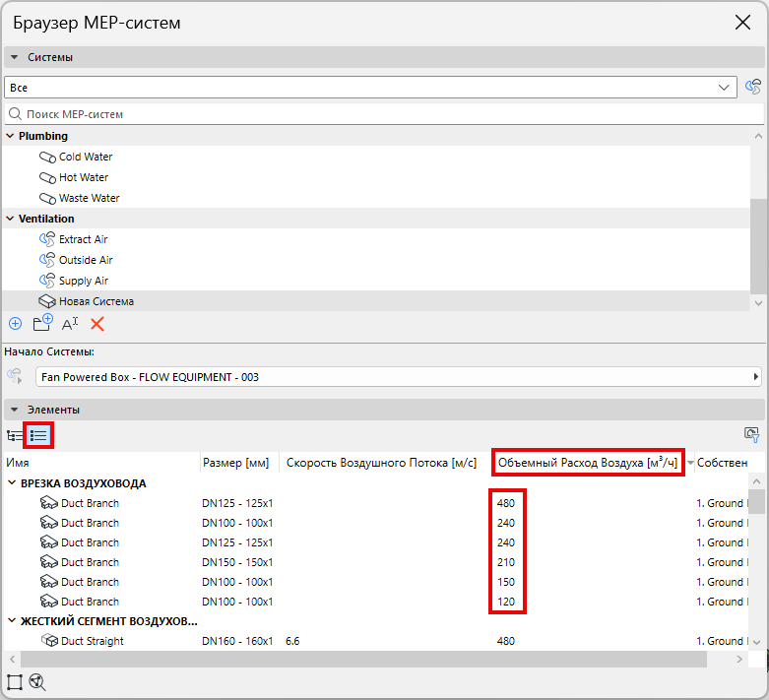Image resolution: width=769 pixels, height=700 pixels.
Task: Click the Новая Система box icon
Action: pyautogui.click(x=47, y=301)
